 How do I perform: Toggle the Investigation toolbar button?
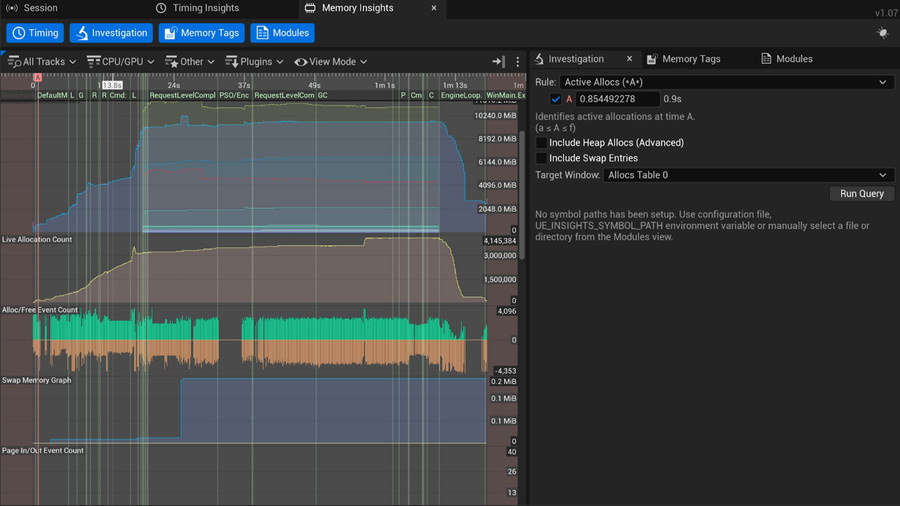click(x=111, y=33)
